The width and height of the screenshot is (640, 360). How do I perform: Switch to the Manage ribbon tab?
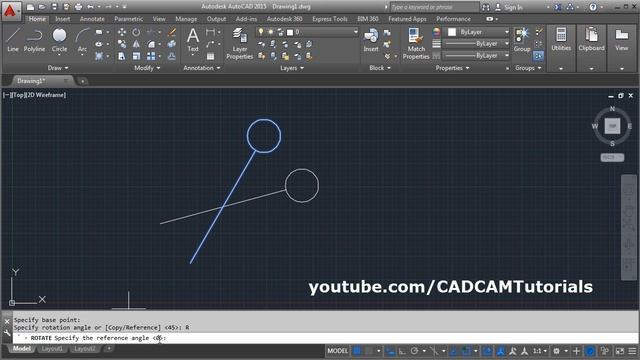[x=186, y=19]
